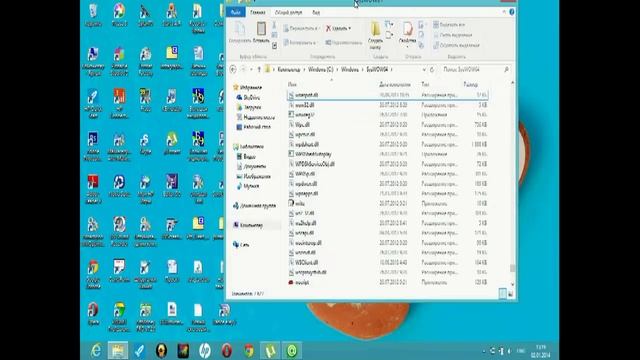Viewport: 640px width, 360px height.
Task: Click Invert selection (Обратить выделение) in ribbon
Action: point(456,45)
